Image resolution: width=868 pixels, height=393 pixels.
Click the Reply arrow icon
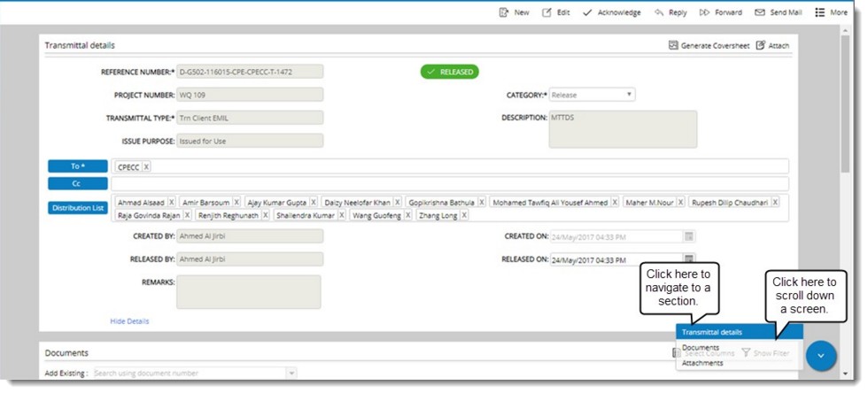click(659, 12)
